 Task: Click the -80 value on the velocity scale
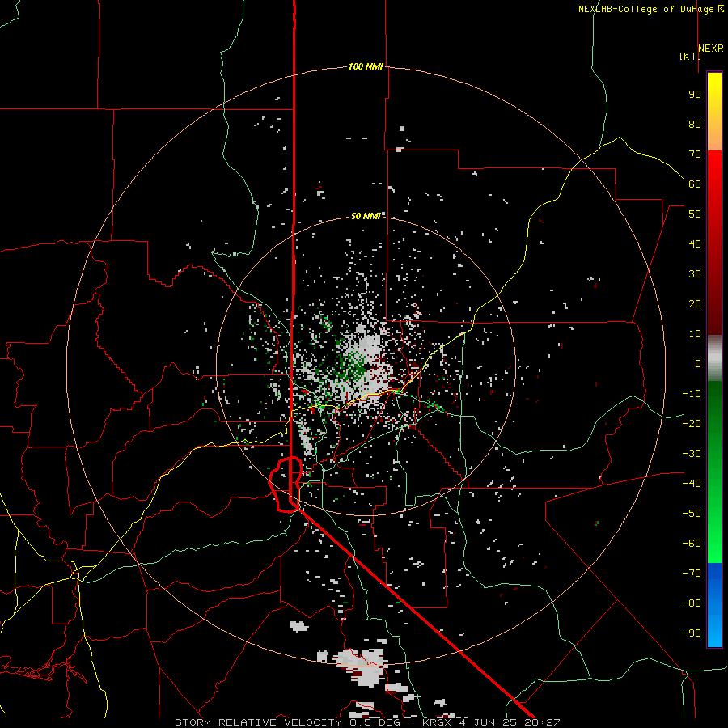click(692, 603)
